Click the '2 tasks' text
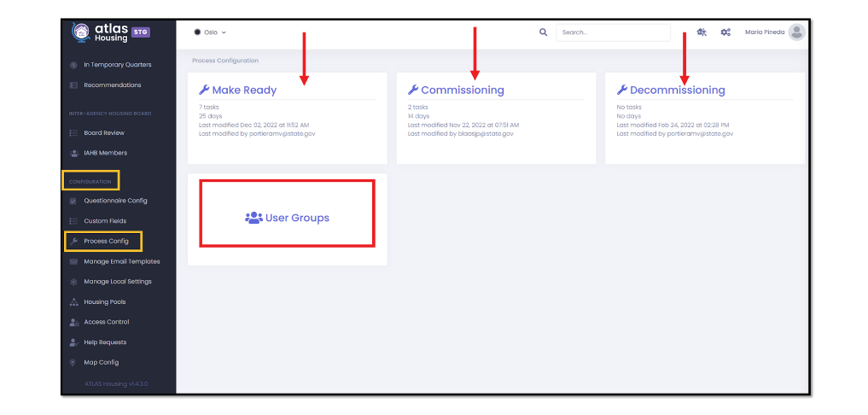This screenshot has width=868, height=415. click(x=418, y=107)
